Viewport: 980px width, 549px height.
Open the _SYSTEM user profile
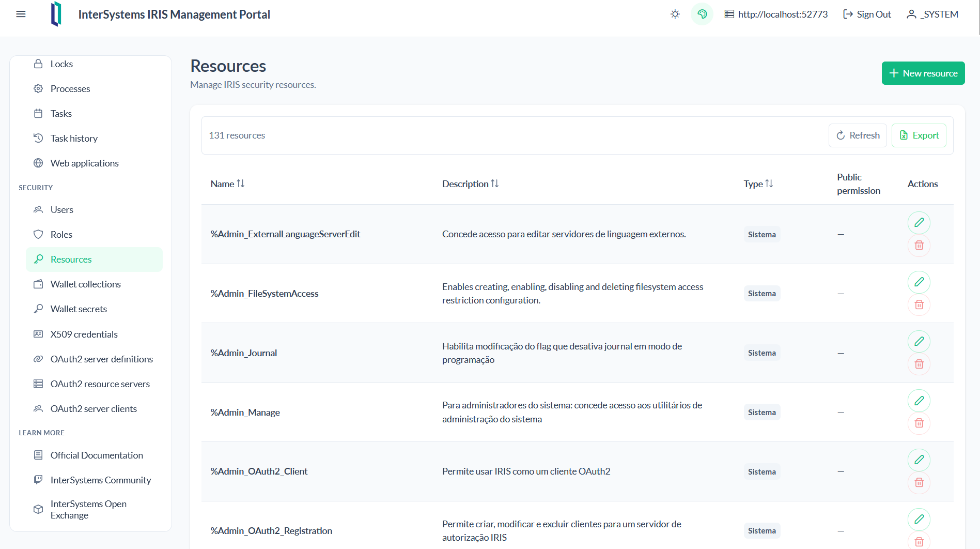(x=932, y=14)
